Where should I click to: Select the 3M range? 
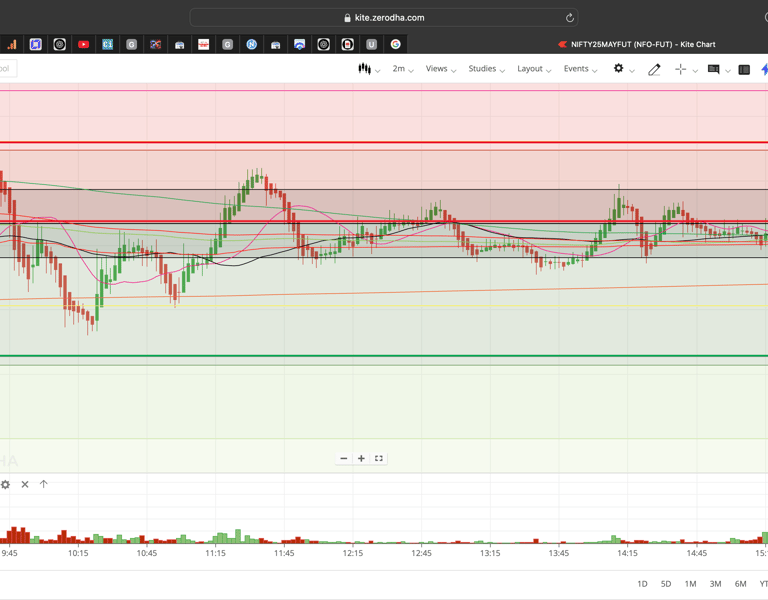(x=715, y=584)
